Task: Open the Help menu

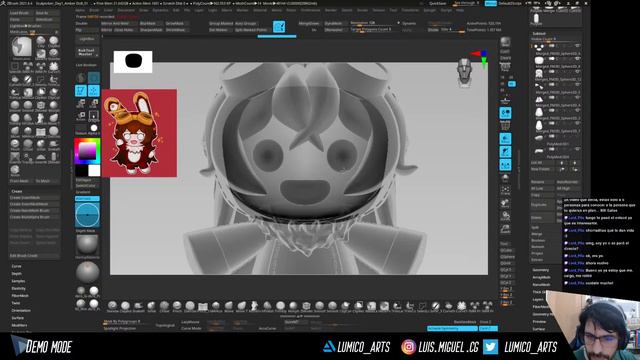Action: click(x=460, y=10)
